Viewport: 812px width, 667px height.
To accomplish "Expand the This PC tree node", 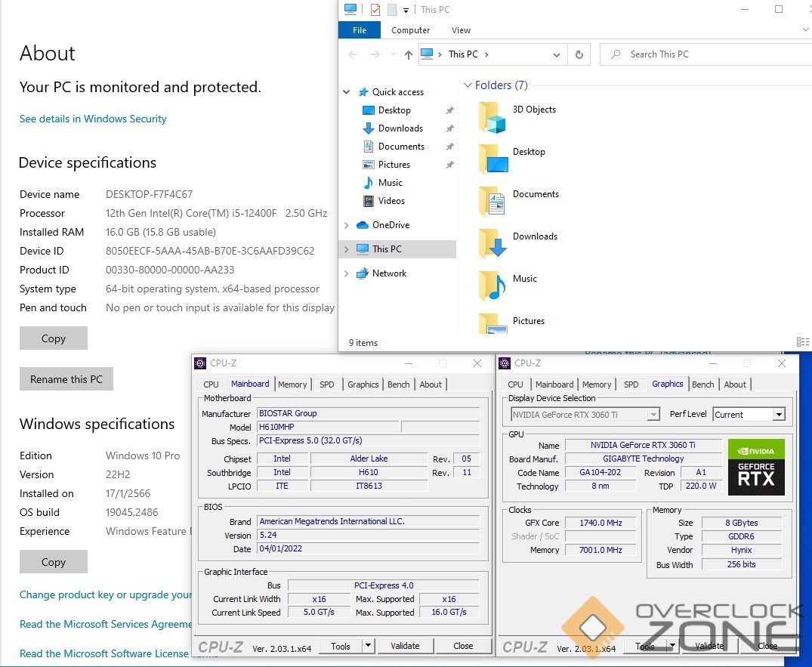I will point(346,249).
